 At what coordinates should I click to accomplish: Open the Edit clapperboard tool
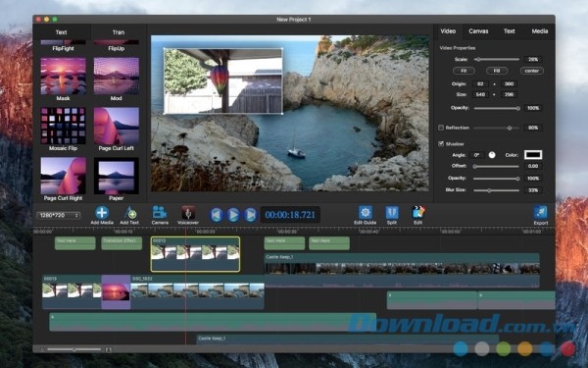tap(417, 213)
